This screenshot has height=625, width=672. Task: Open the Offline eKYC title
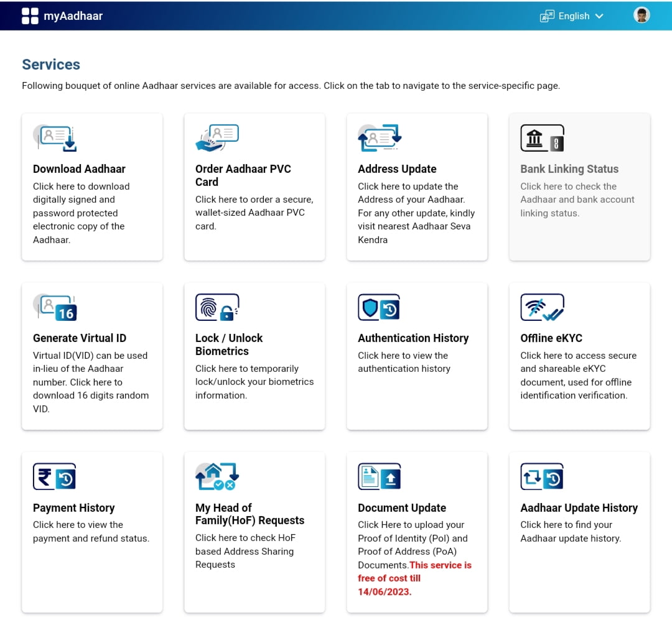(x=551, y=338)
